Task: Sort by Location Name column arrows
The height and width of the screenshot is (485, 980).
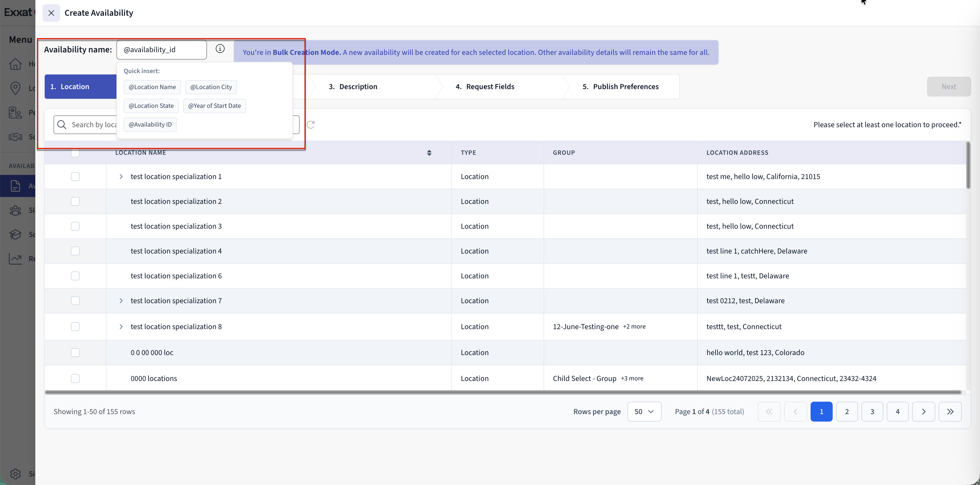Action: (x=429, y=153)
